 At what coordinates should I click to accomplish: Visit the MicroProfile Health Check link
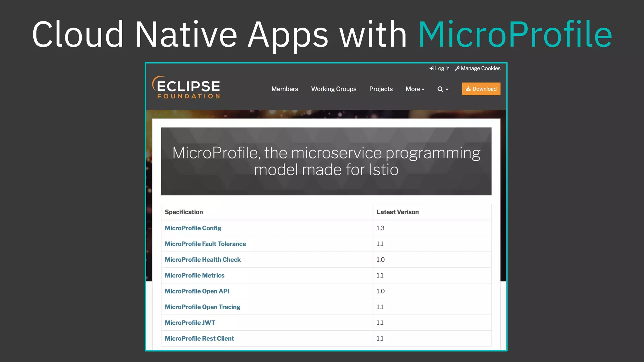203,260
